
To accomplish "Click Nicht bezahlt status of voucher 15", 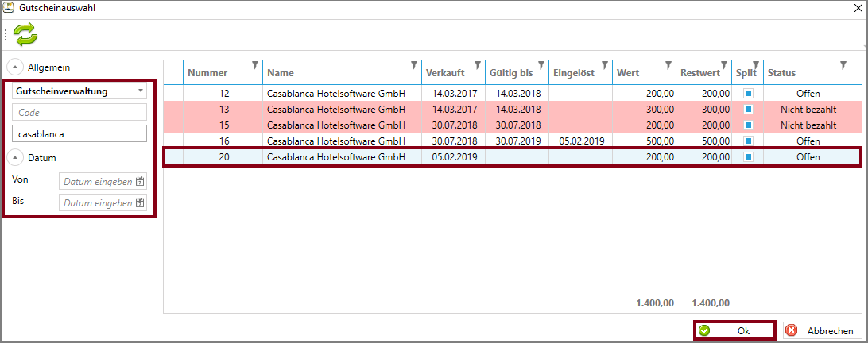I will click(808, 125).
